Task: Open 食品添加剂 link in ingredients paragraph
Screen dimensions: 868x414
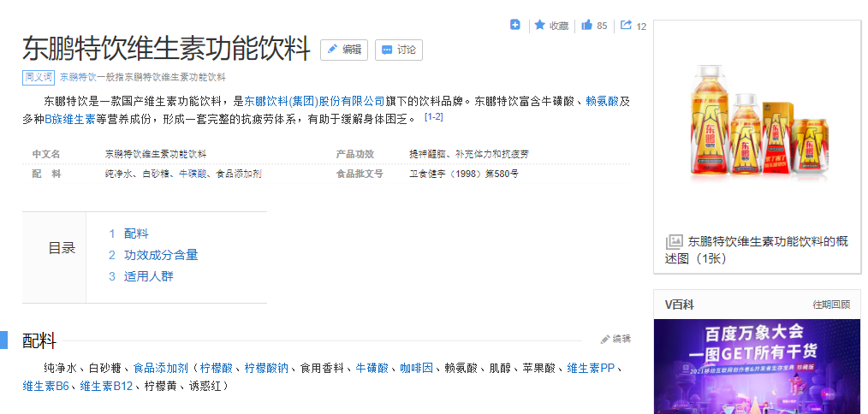Action: (x=161, y=368)
